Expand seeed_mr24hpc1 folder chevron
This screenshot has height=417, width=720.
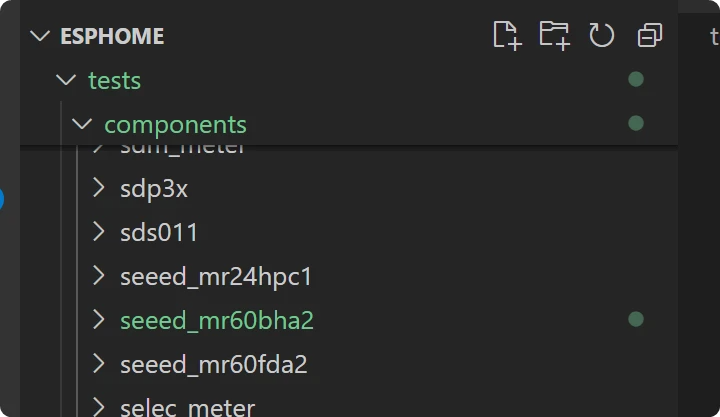[98, 276]
